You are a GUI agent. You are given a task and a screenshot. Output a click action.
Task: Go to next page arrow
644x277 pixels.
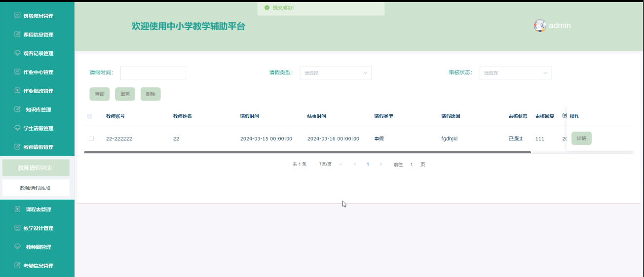point(380,164)
